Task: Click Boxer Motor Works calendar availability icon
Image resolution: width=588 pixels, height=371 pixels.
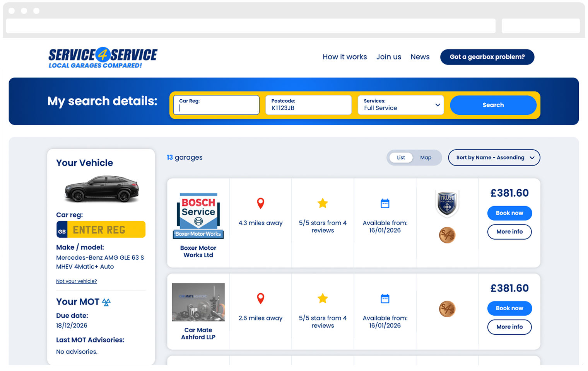Action: [x=385, y=203]
